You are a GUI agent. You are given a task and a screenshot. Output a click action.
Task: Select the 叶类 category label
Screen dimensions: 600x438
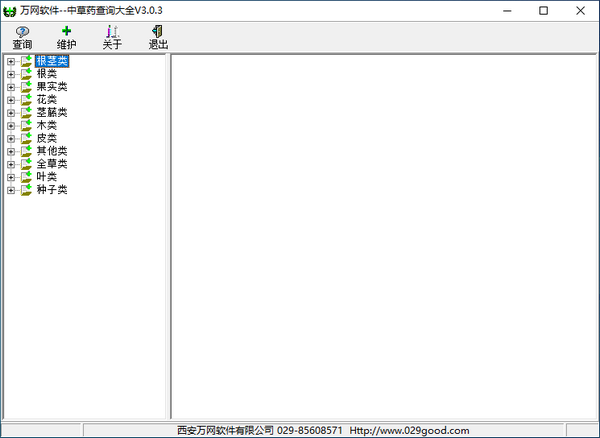pyautogui.click(x=47, y=177)
